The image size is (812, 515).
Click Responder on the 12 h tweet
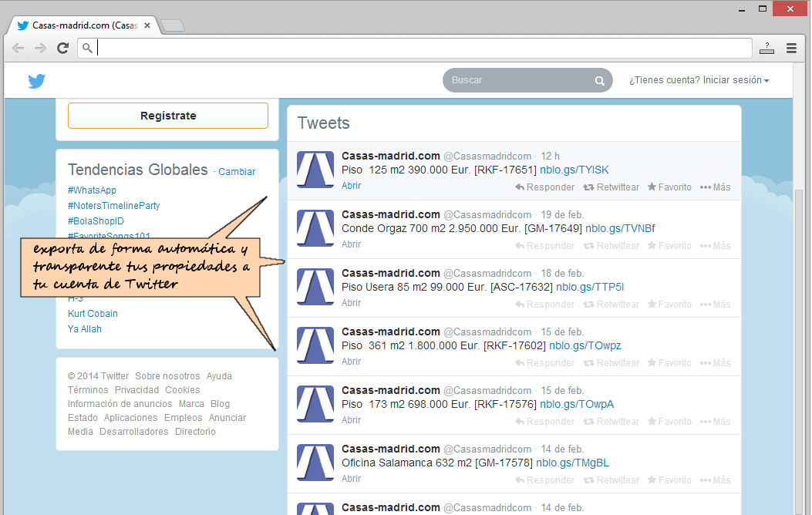tap(545, 187)
